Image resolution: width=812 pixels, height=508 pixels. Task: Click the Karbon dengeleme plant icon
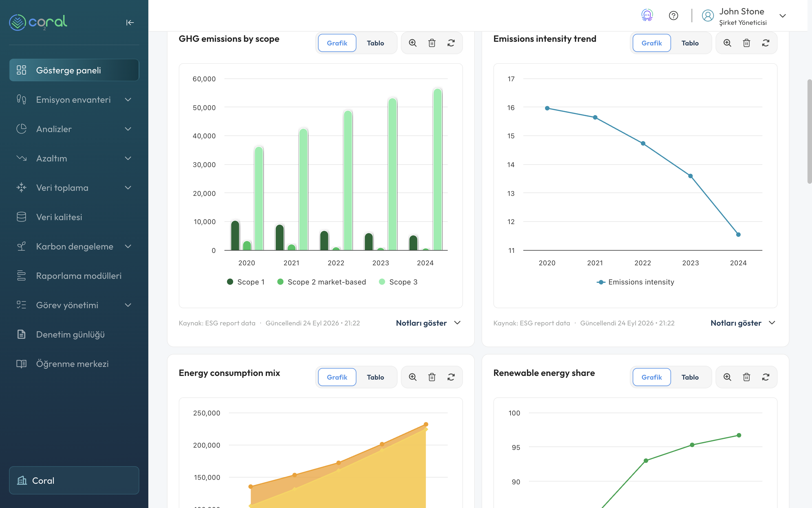[21, 246]
